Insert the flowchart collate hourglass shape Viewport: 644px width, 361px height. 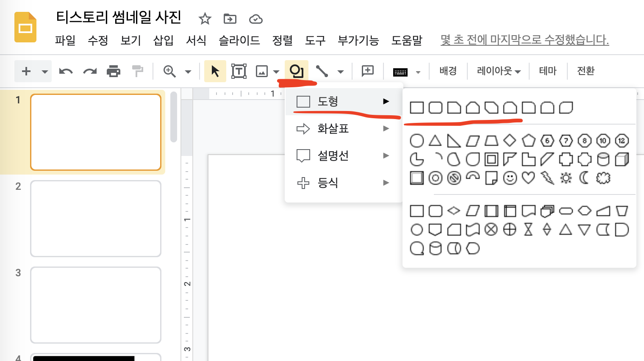tap(528, 230)
